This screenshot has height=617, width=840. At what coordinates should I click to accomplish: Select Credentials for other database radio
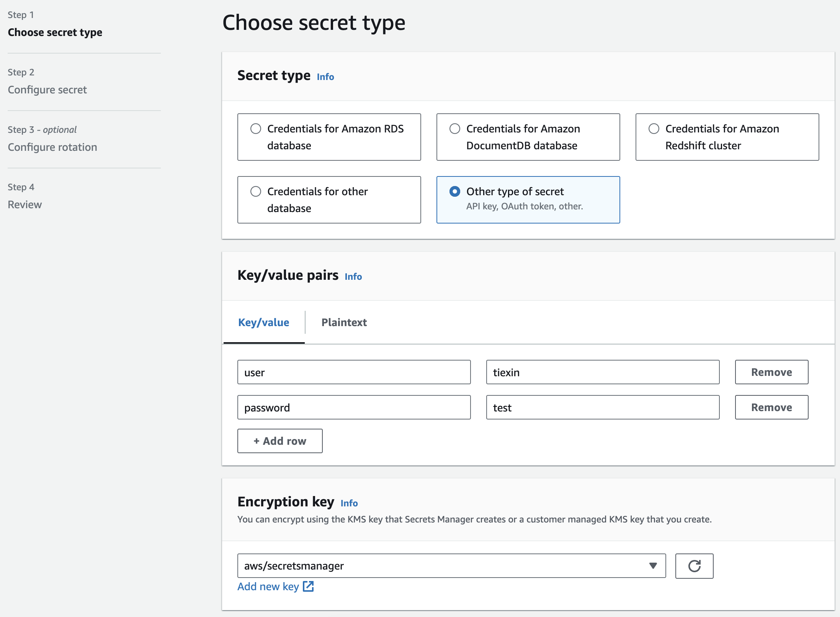[x=256, y=191]
